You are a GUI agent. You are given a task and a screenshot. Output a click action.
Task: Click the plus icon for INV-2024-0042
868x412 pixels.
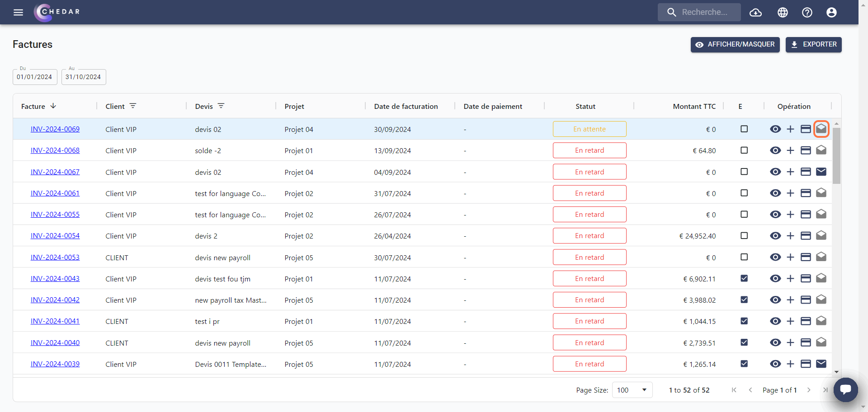pos(790,300)
